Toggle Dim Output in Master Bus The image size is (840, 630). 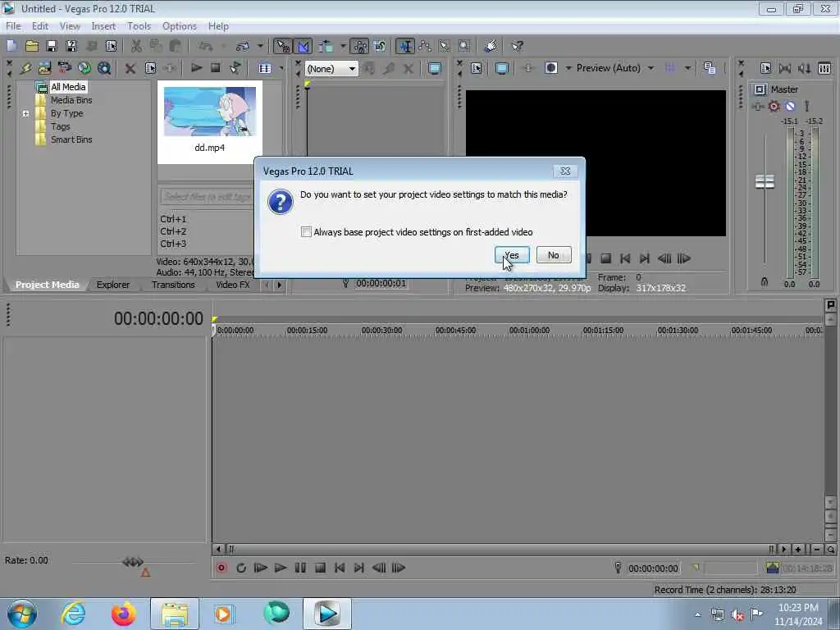pos(805,68)
